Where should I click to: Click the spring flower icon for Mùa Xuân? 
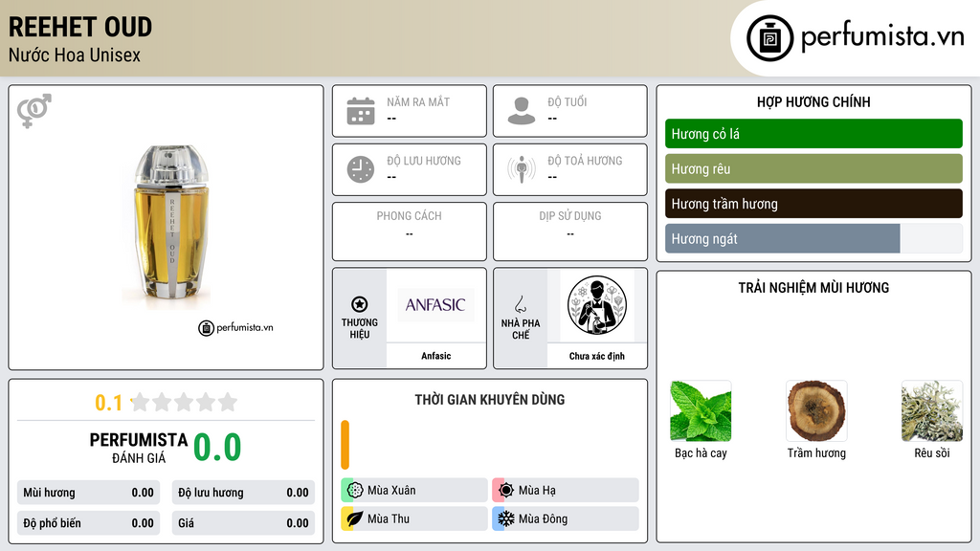coord(355,491)
